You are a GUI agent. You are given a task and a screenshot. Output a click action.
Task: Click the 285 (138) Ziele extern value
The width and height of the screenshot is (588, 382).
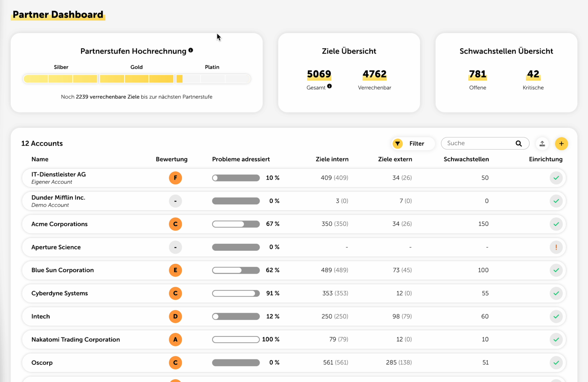click(399, 362)
